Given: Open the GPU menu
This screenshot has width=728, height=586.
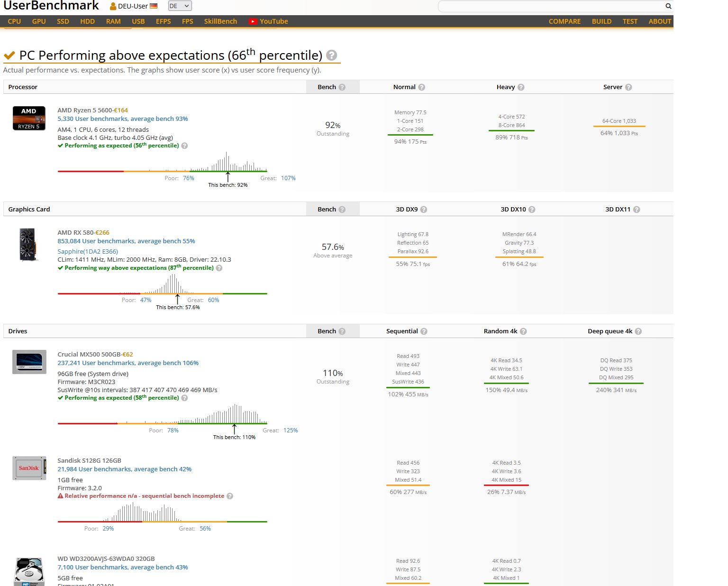Looking at the screenshot, I should [x=39, y=21].
